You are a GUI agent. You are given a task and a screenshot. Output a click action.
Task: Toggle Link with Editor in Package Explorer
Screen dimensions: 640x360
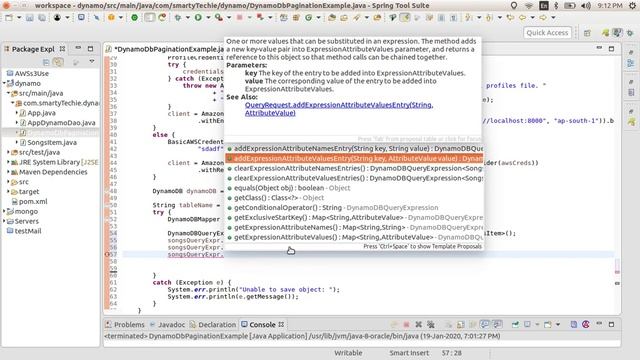(x=58, y=62)
